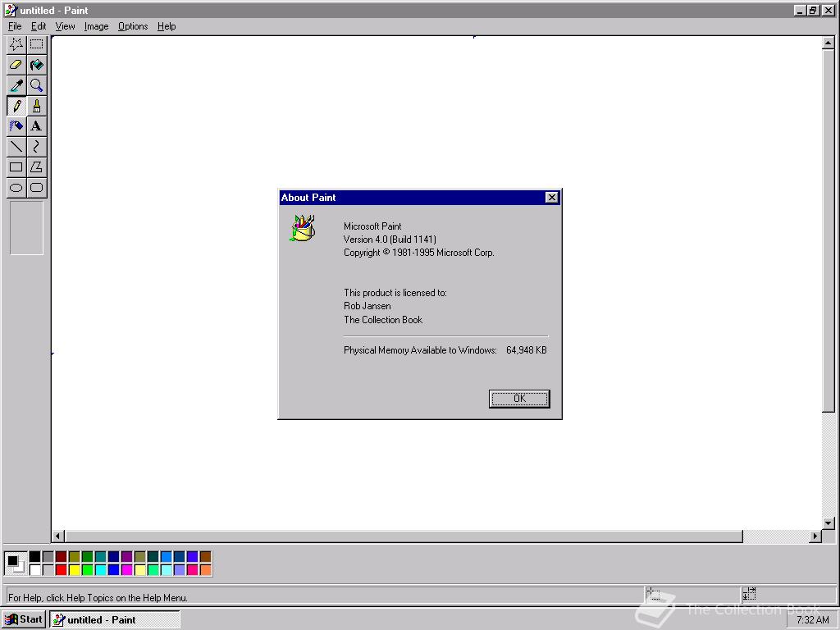This screenshot has width=840, height=630.
Task: Activate the Pick Color eyedropper tool
Action: tap(16, 85)
